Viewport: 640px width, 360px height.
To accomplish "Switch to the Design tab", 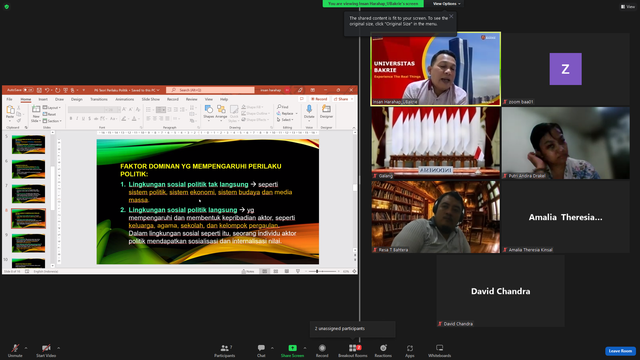I will tap(77, 99).
